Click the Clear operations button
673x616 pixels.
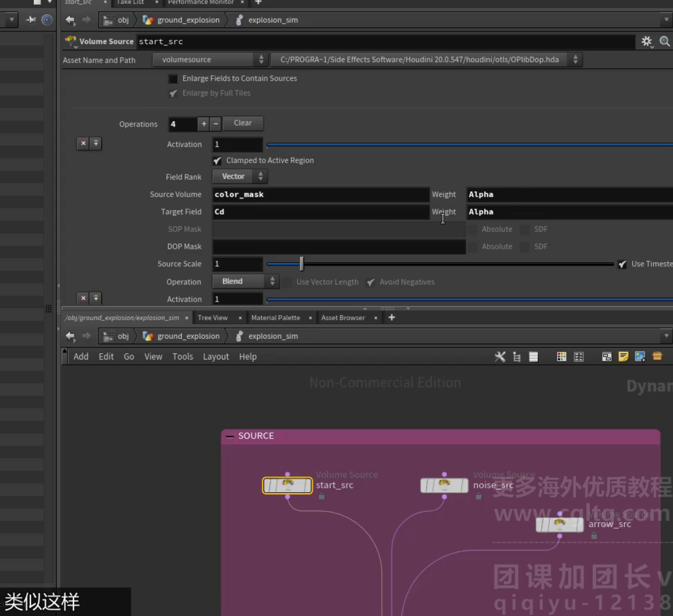tap(243, 123)
